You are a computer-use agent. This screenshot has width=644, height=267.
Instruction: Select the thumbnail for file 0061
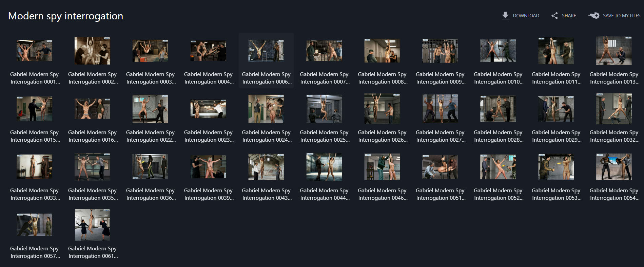click(x=92, y=225)
